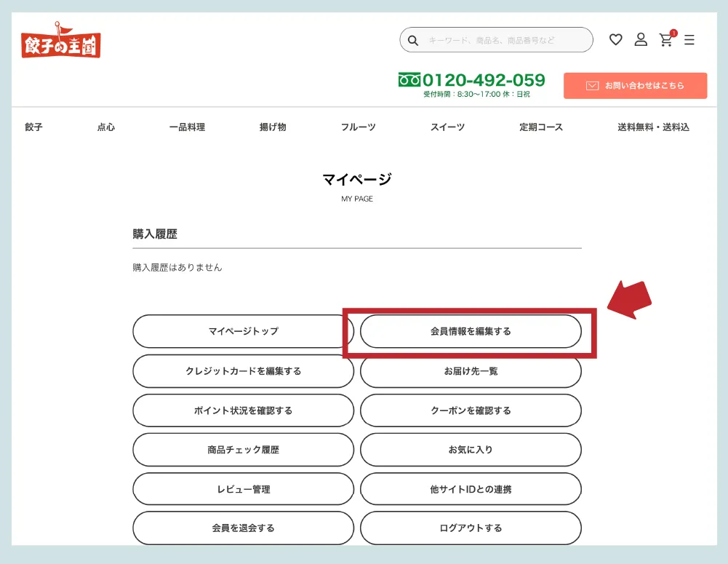728x564 pixels.
Task: Open お気に入り button
Action: click(x=471, y=450)
